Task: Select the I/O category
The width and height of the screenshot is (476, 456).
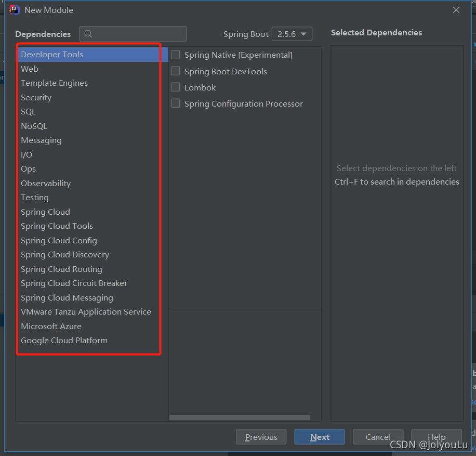Action: coord(92,154)
